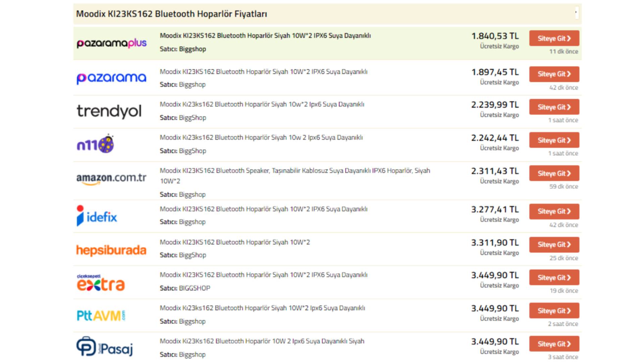Select the çiçeksepeti extra logo
Image resolution: width=644 pixels, height=362 pixels.
tap(101, 283)
